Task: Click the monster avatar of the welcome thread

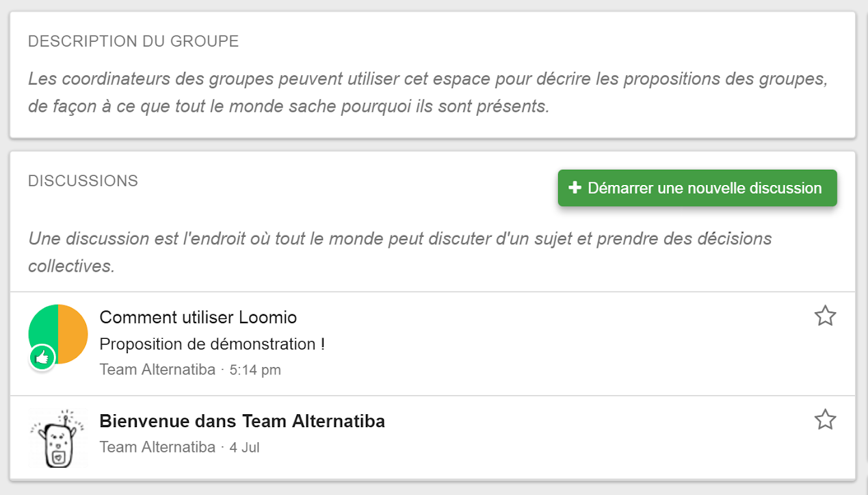Action: click(57, 431)
